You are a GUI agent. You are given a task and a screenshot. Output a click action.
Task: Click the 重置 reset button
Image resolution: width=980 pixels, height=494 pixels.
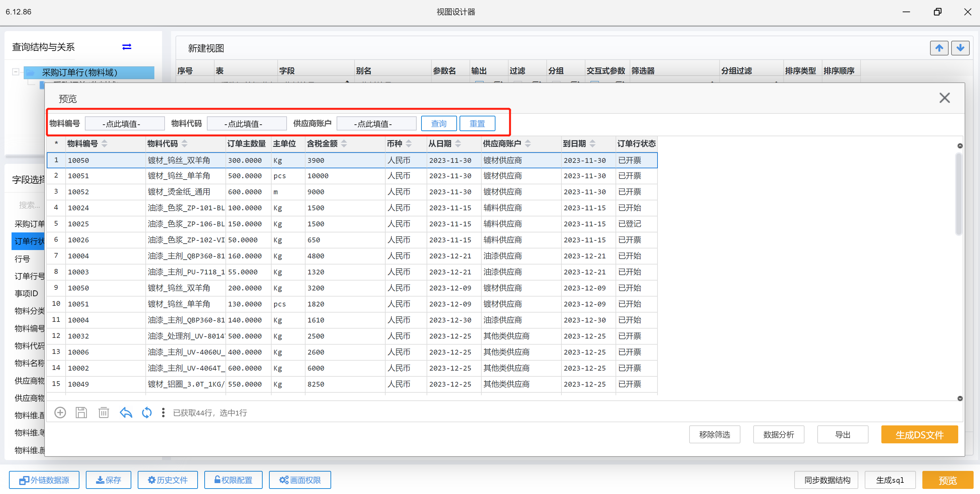coord(477,123)
